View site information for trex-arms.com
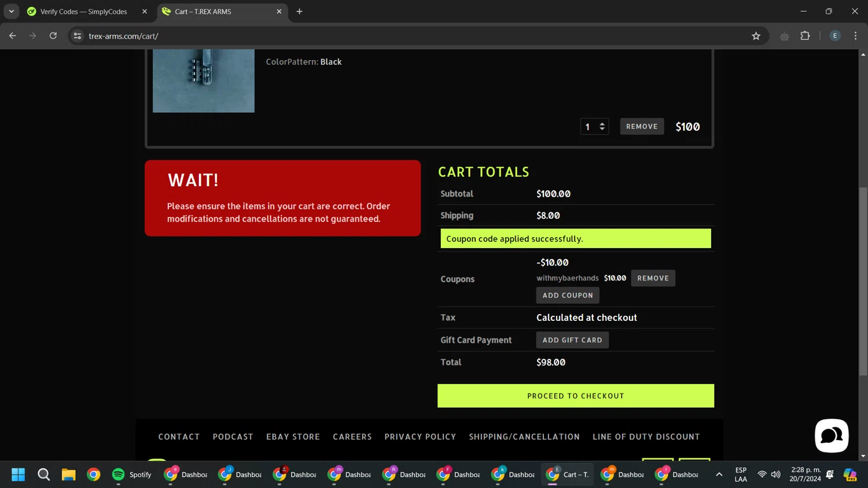Screen dimensions: 868x488 click(78, 36)
